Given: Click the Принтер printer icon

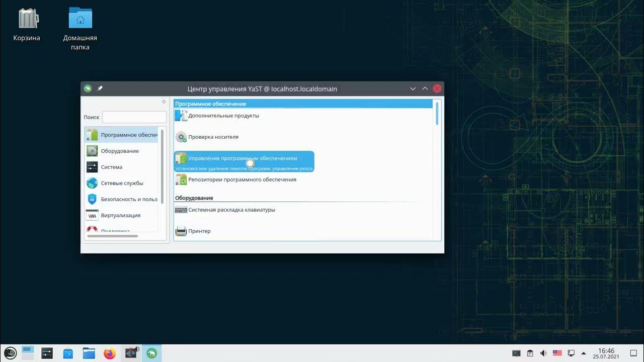Looking at the screenshot, I should pos(181,231).
